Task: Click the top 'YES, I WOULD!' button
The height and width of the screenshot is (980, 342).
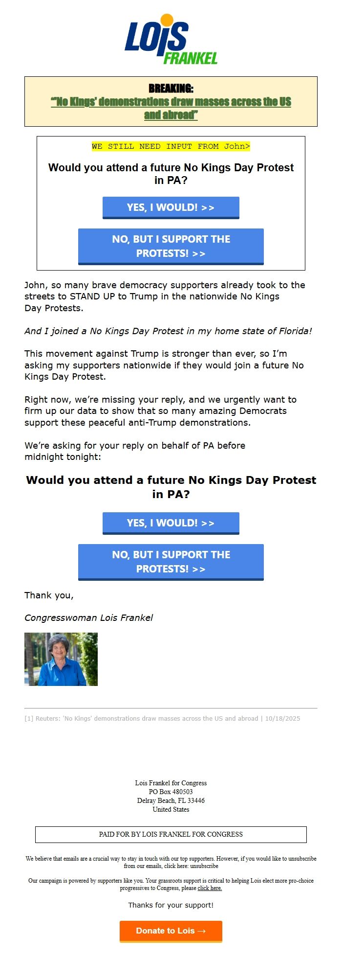Action: point(171,206)
